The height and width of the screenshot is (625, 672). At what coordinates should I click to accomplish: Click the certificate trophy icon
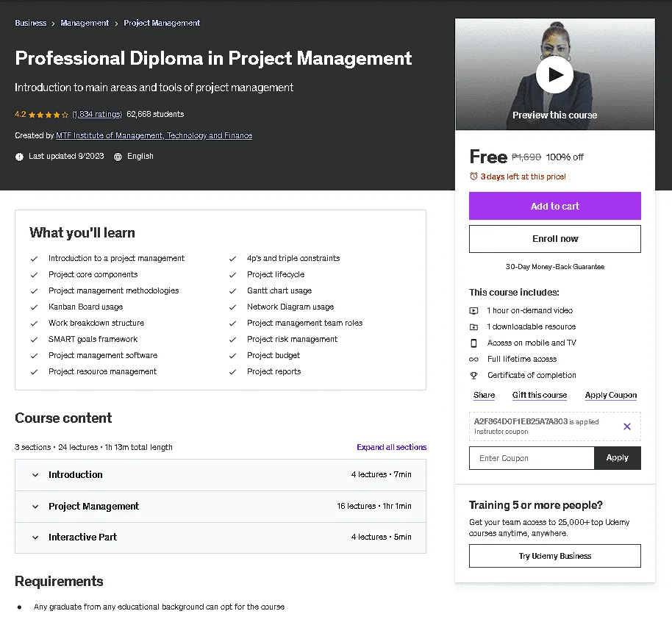click(473, 376)
